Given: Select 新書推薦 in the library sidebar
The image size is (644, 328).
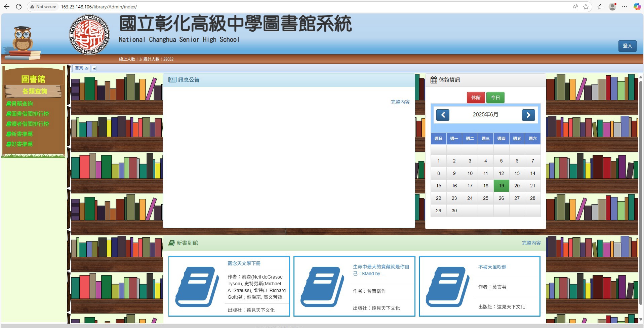Looking at the screenshot, I should [x=22, y=134].
